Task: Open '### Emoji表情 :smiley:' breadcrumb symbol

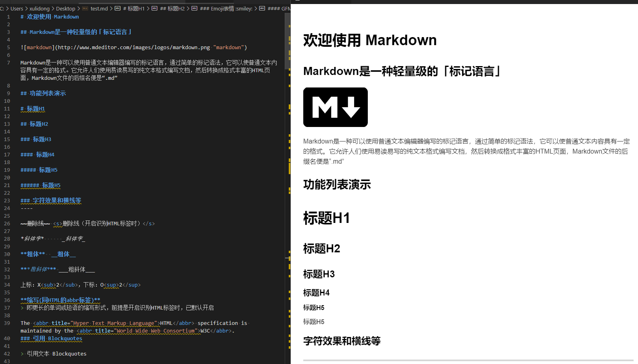Action: point(226,8)
